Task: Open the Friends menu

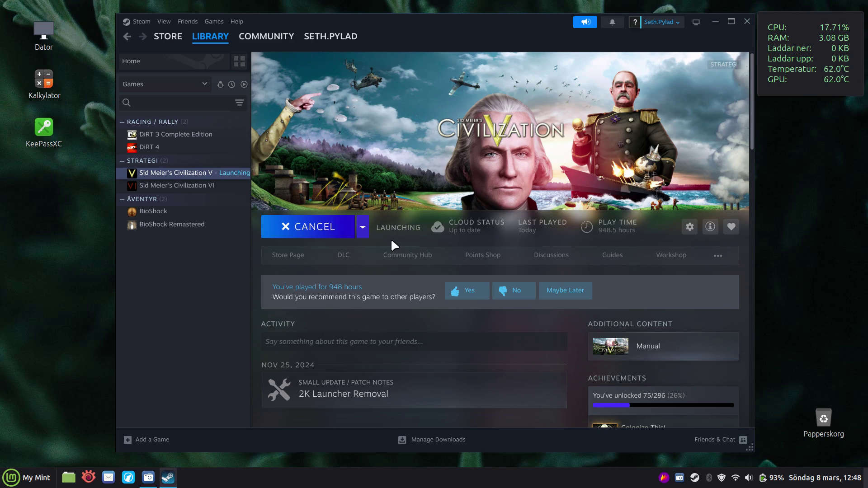Action: (x=187, y=22)
